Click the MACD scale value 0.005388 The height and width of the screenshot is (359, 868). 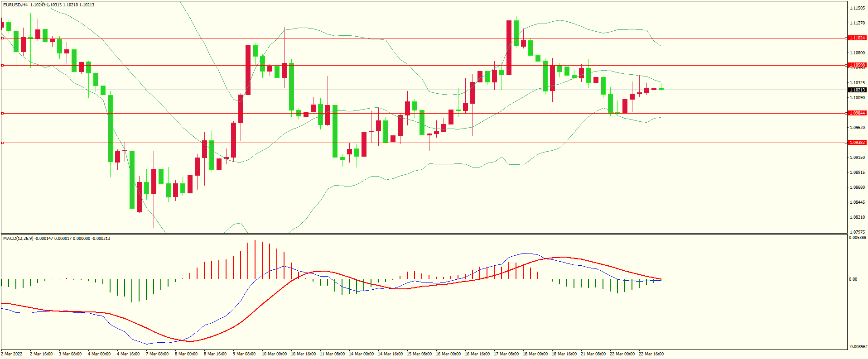[x=858, y=238]
